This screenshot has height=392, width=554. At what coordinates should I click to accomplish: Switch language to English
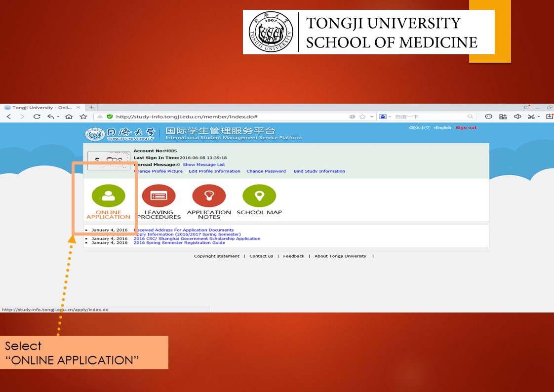click(x=442, y=128)
